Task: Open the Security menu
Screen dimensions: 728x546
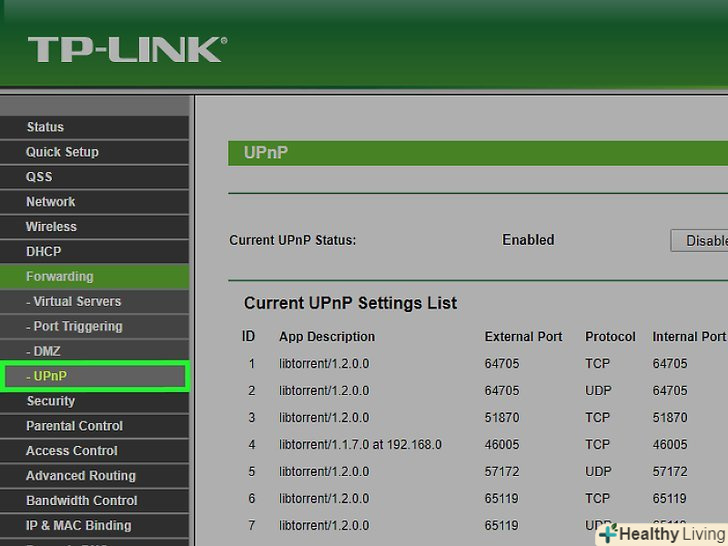Action: pyautogui.click(x=94, y=401)
